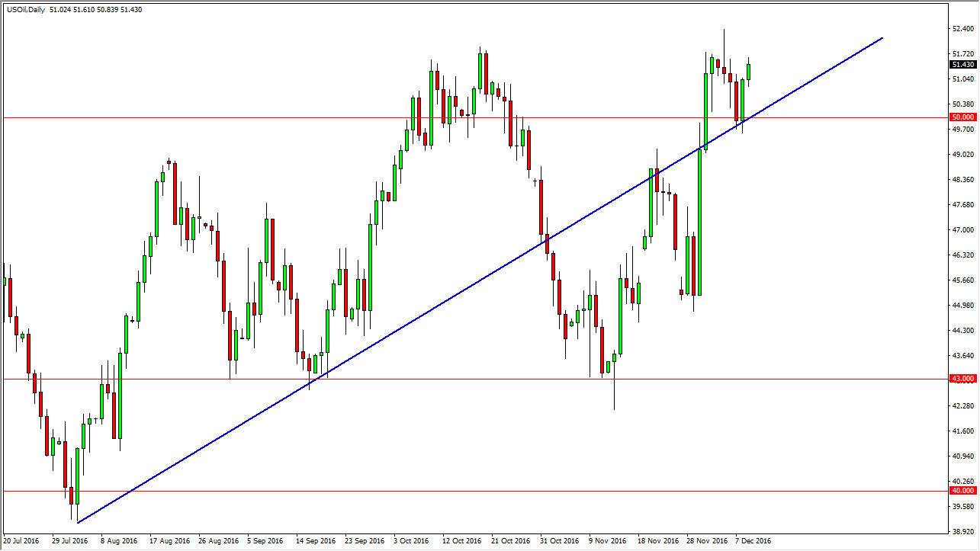This screenshot has height=551, width=980.
Task: Click the 51.040 price axis label
Action: pyautogui.click(x=963, y=79)
